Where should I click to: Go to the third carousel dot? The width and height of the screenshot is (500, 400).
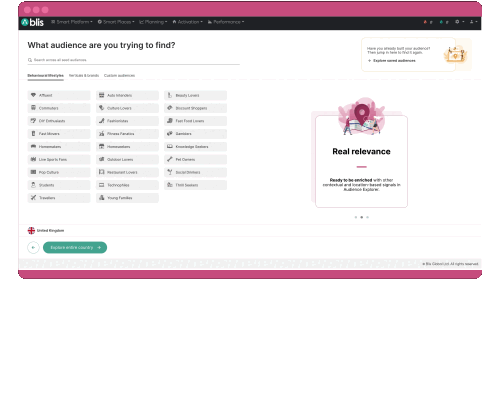pyautogui.click(x=367, y=217)
